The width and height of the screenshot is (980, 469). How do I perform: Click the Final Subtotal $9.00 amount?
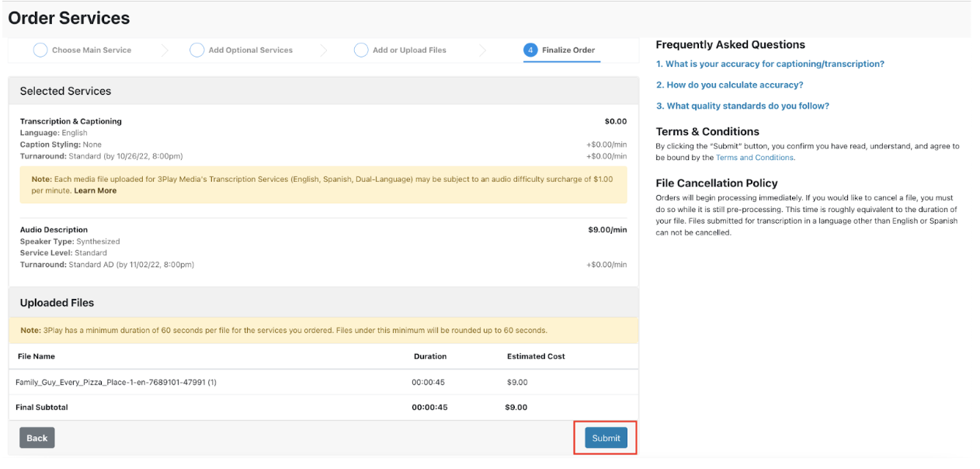click(x=516, y=407)
